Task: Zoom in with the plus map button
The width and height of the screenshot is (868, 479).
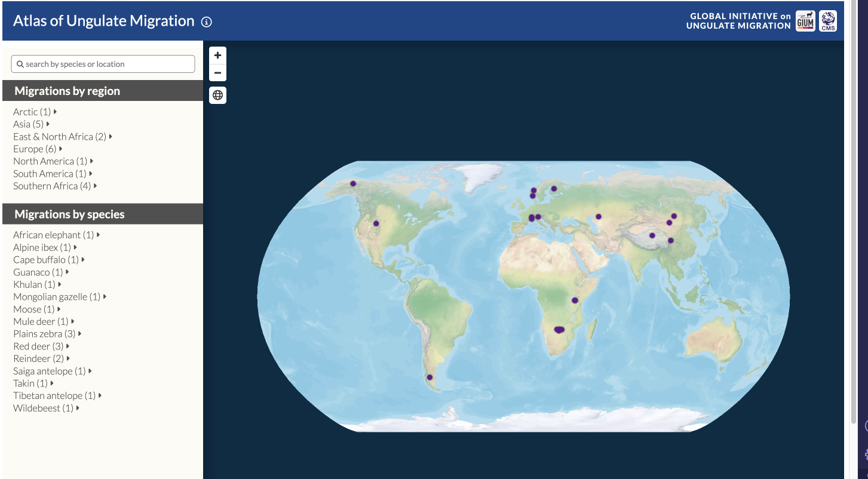Action: click(x=217, y=56)
